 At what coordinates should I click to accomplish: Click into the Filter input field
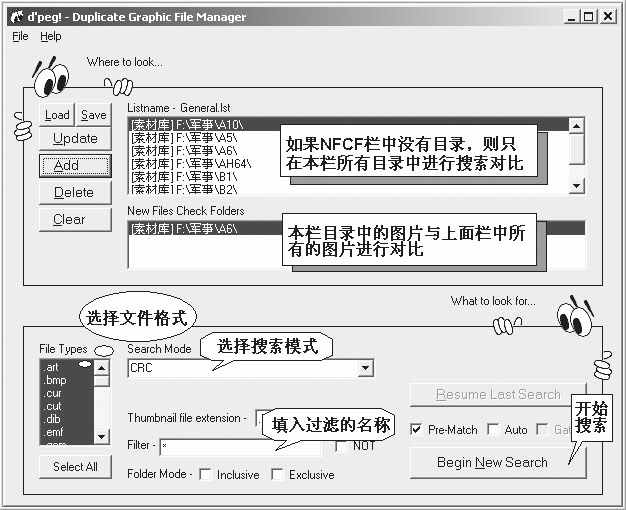click(240, 446)
